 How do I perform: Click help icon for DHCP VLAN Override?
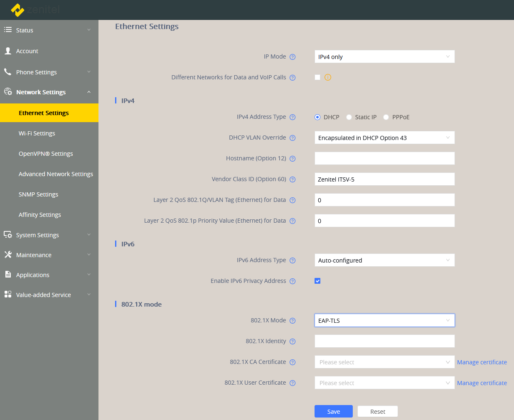coord(293,138)
